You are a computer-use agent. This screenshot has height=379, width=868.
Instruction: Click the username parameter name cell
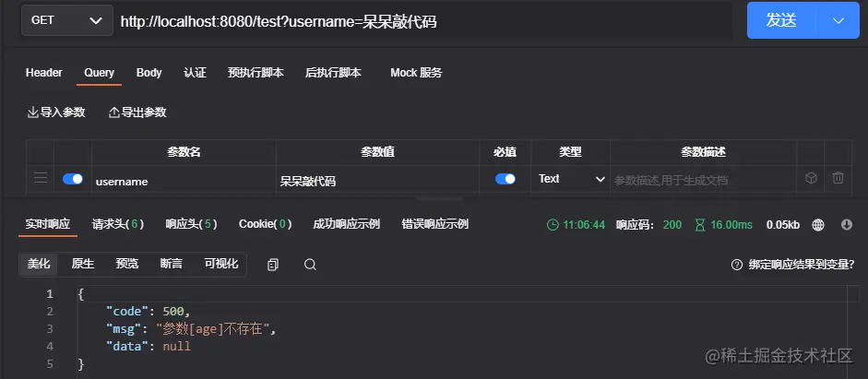pyautogui.click(x=184, y=181)
